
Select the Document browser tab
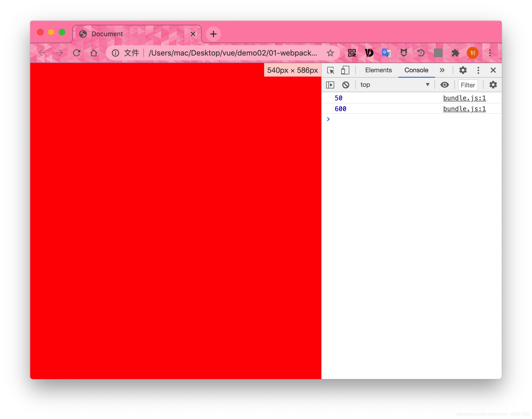(137, 34)
